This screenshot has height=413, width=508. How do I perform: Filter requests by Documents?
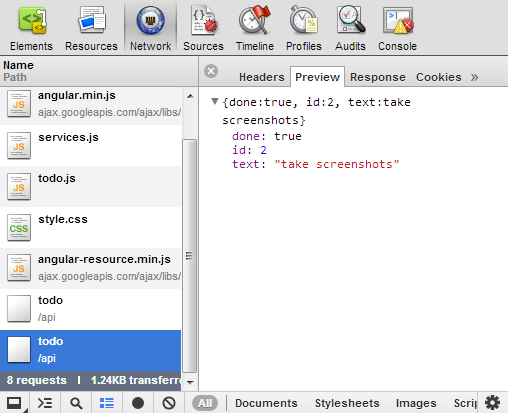click(266, 403)
